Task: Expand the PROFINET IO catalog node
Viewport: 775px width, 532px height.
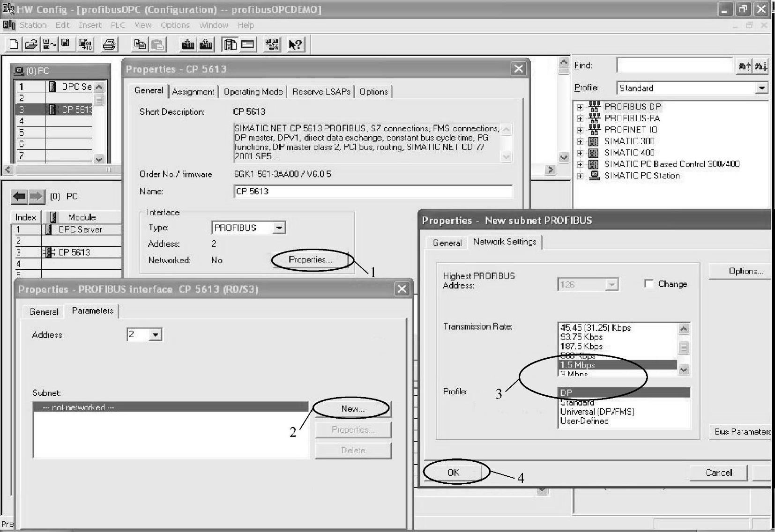Action: point(580,130)
